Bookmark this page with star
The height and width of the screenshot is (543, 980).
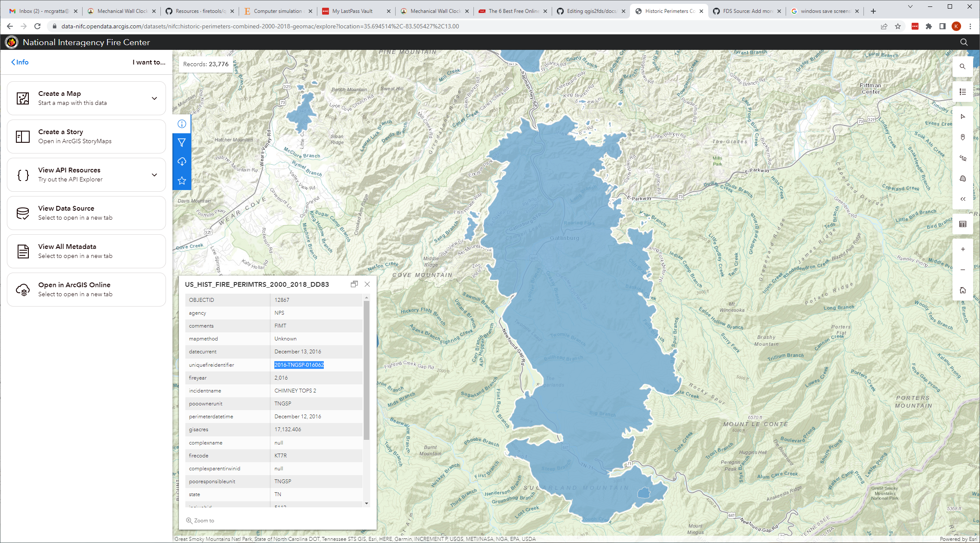click(897, 26)
